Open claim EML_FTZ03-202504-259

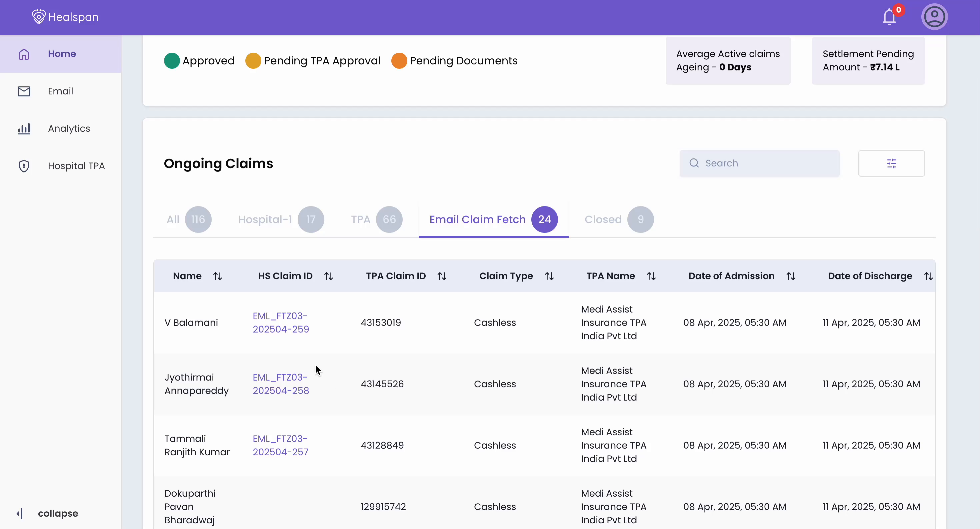280,323
